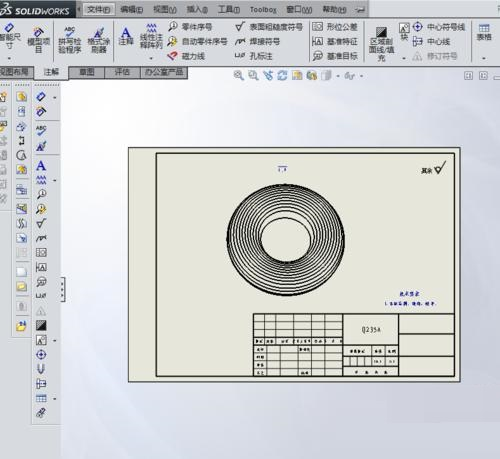Open the Toolbox menu
This screenshot has height=459, width=500.
[x=263, y=10]
